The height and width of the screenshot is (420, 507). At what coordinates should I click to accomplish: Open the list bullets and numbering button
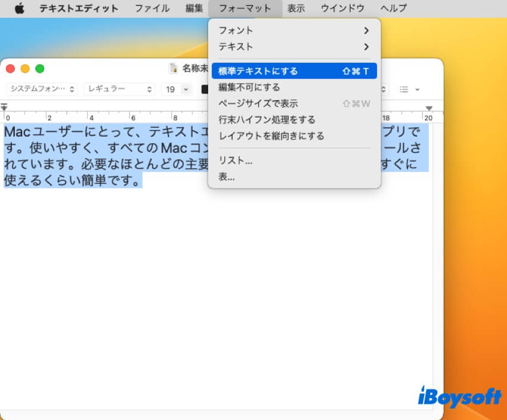[x=409, y=89]
